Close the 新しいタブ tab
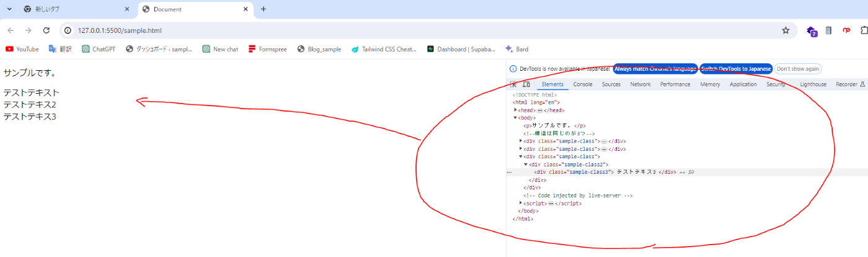This screenshot has width=868, height=257. click(127, 9)
